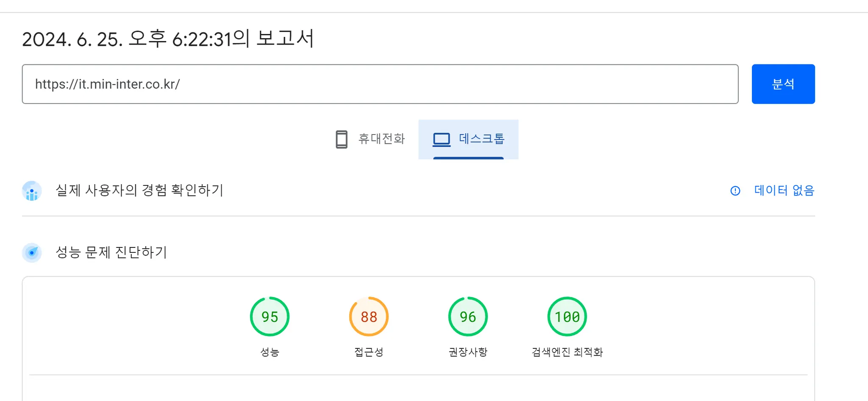
Task: Click the blue 분석 button
Action: point(782,84)
